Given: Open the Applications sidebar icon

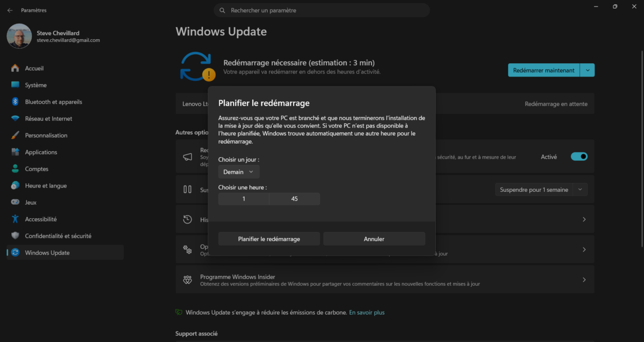Looking at the screenshot, I should tap(15, 152).
